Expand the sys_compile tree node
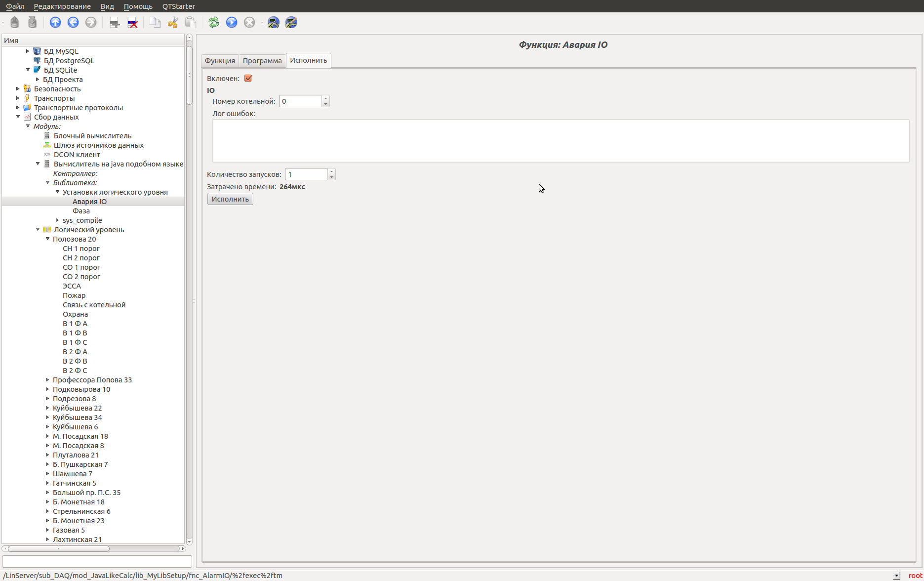 (58, 220)
